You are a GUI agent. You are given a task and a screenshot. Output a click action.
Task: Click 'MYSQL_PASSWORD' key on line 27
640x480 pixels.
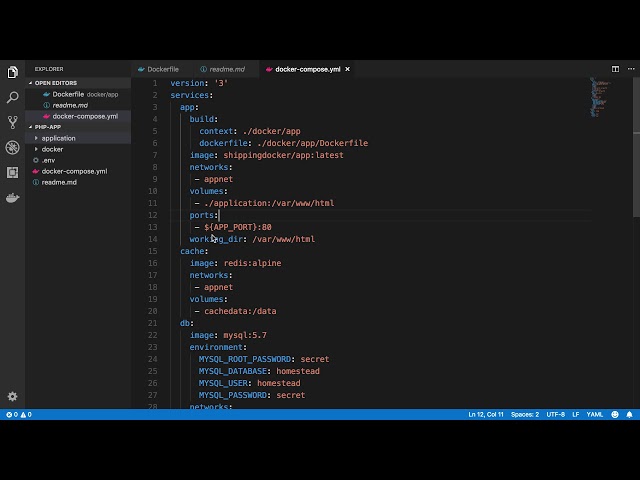233,395
